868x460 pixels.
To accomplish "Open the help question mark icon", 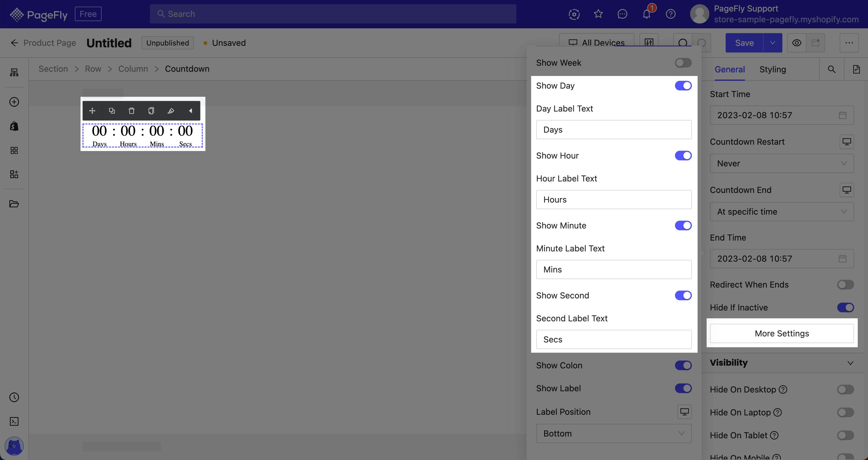I will 670,14.
